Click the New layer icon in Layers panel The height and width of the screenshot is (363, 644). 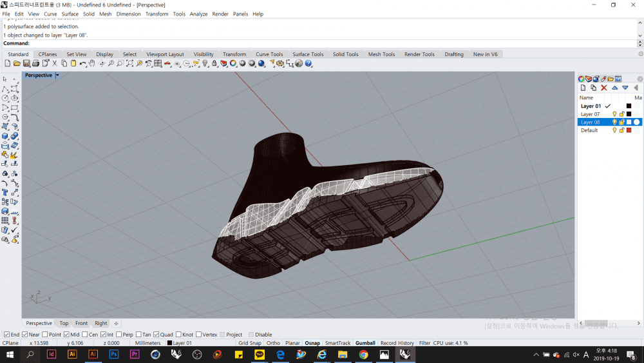coord(583,88)
